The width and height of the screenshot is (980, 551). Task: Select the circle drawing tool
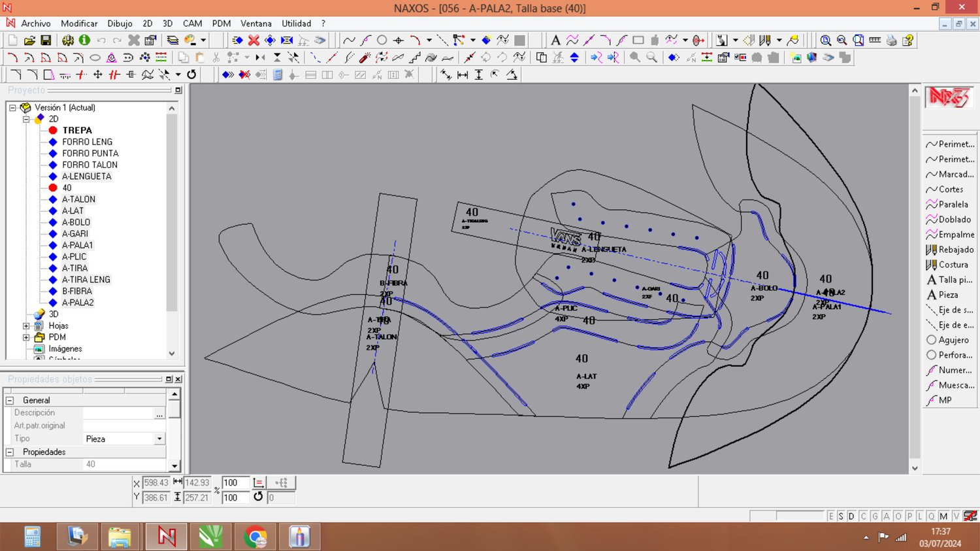pyautogui.click(x=382, y=41)
